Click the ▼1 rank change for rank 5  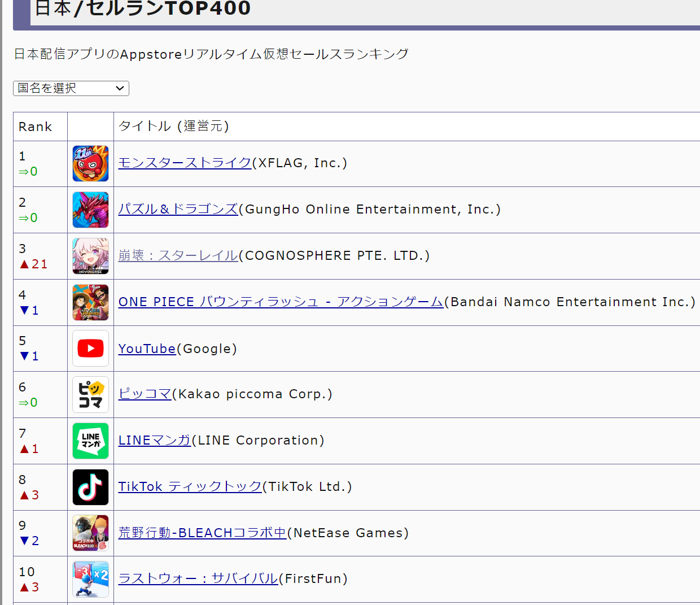[29, 356]
